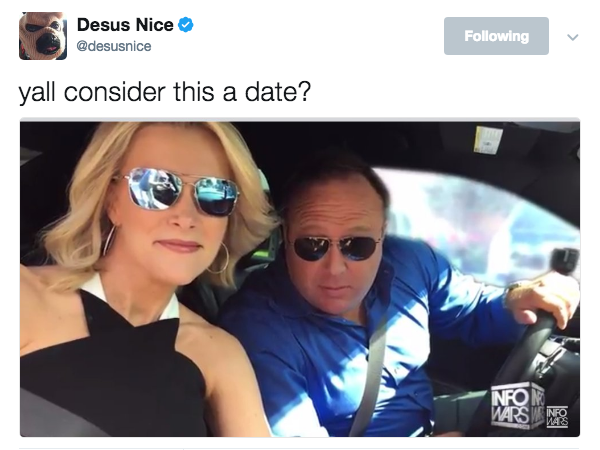Open the embedded car selfie video
This screenshot has height=450, width=600.
point(300,278)
